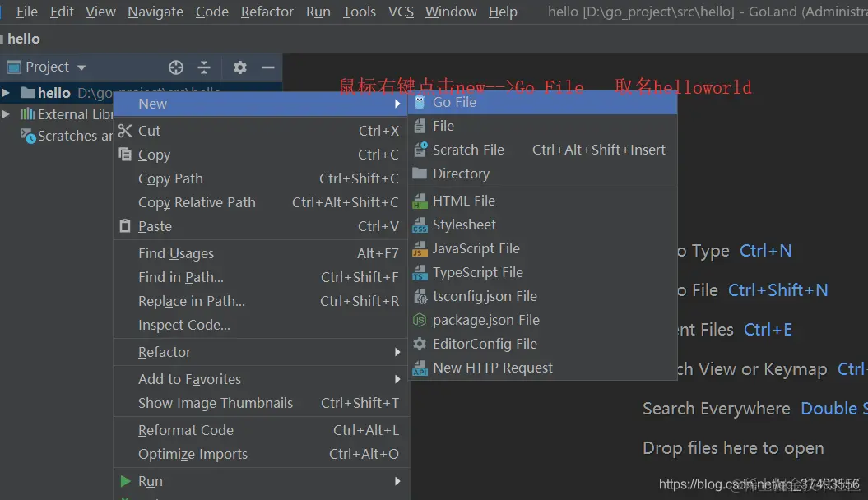Choose Inspect Code...
This screenshot has height=500, width=868.
(262, 325)
